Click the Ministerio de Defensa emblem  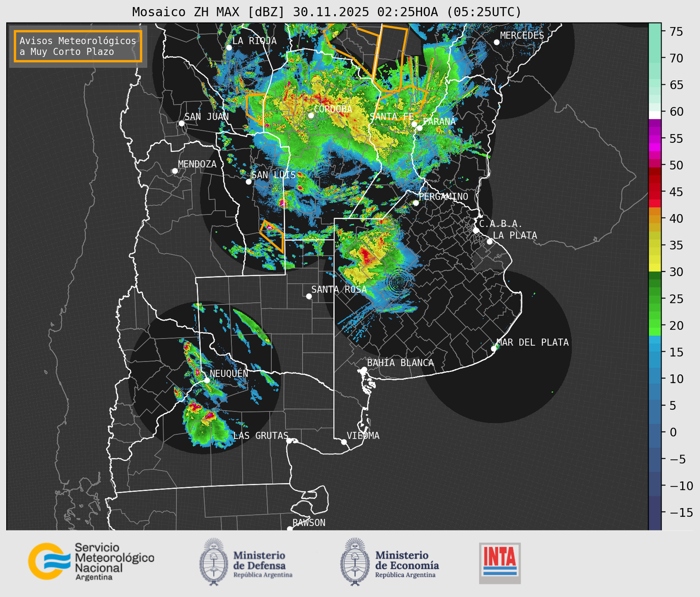(x=214, y=562)
